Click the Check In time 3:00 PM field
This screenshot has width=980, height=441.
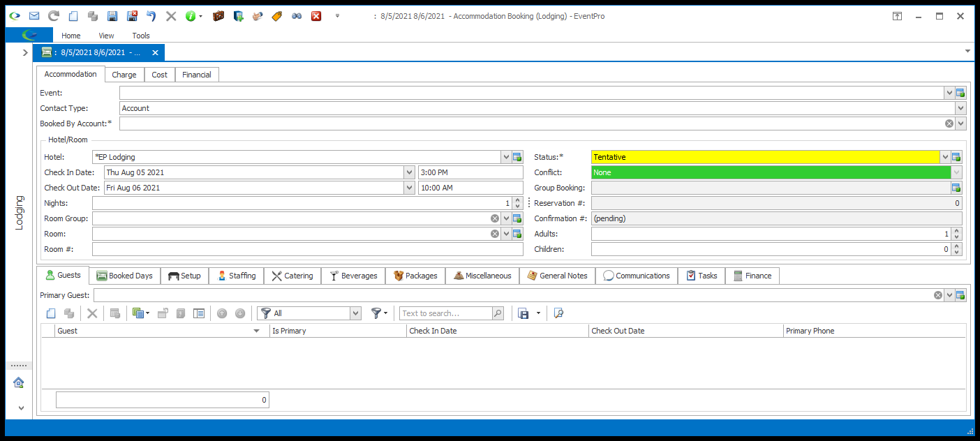pyautogui.click(x=470, y=172)
